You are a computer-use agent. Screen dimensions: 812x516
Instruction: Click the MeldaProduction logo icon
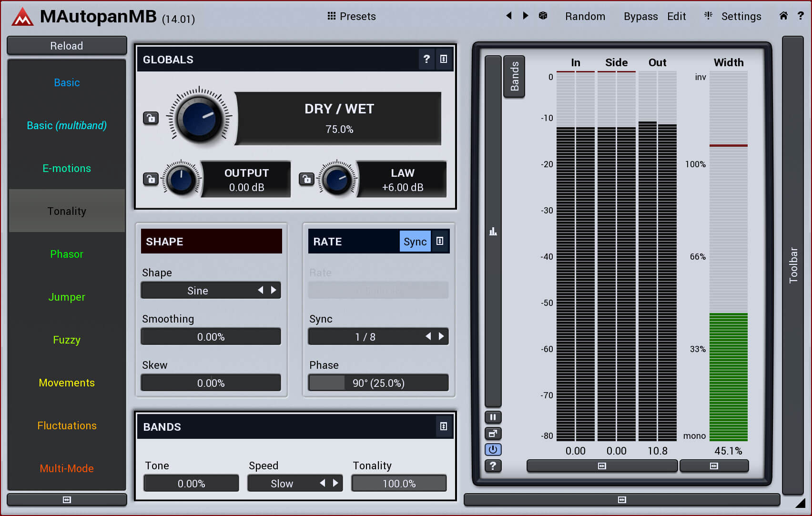(x=22, y=17)
